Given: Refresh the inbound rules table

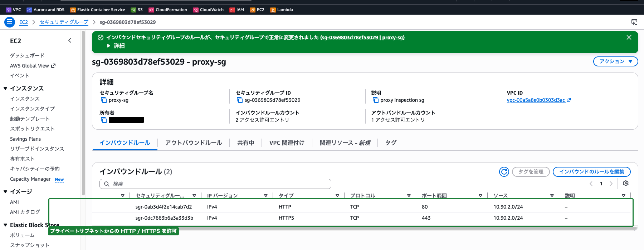Looking at the screenshot, I should [504, 172].
